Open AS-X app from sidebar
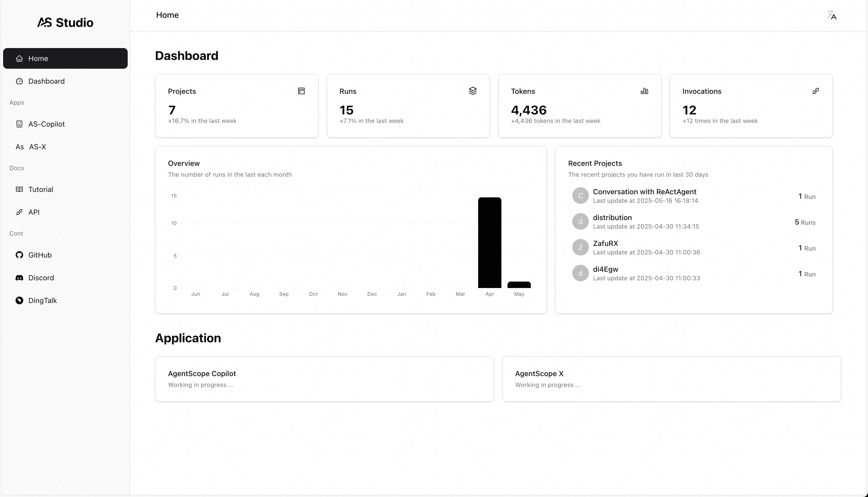Image resolution: width=868 pixels, height=497 pixels. tap(37, 147)
